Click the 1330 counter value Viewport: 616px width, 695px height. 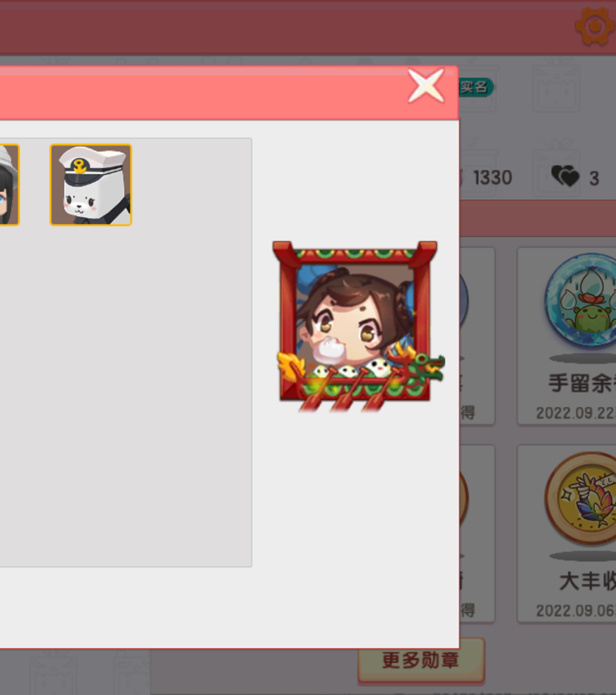point(492,178)
